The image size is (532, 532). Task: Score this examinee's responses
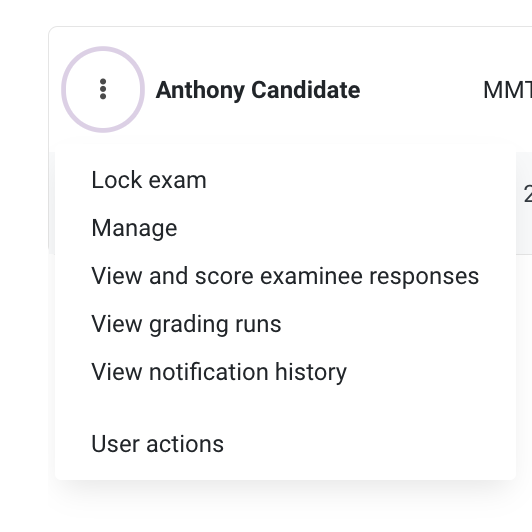[285, 276]
